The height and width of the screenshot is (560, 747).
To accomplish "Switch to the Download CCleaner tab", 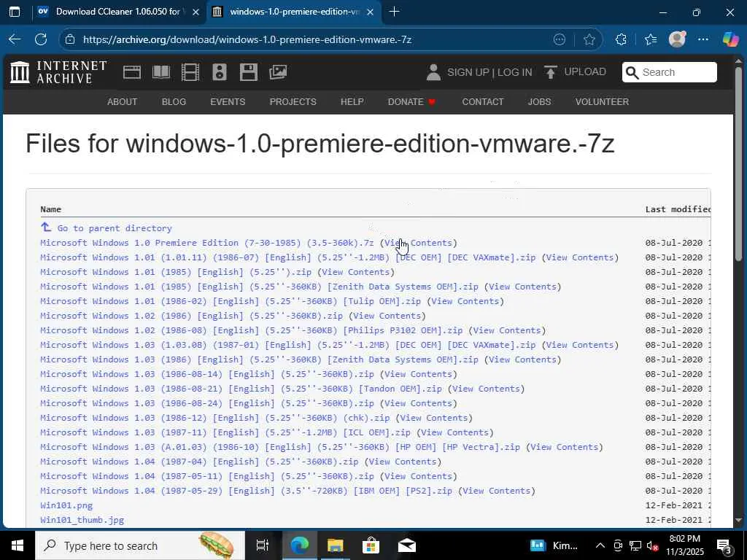I will 117,12.
